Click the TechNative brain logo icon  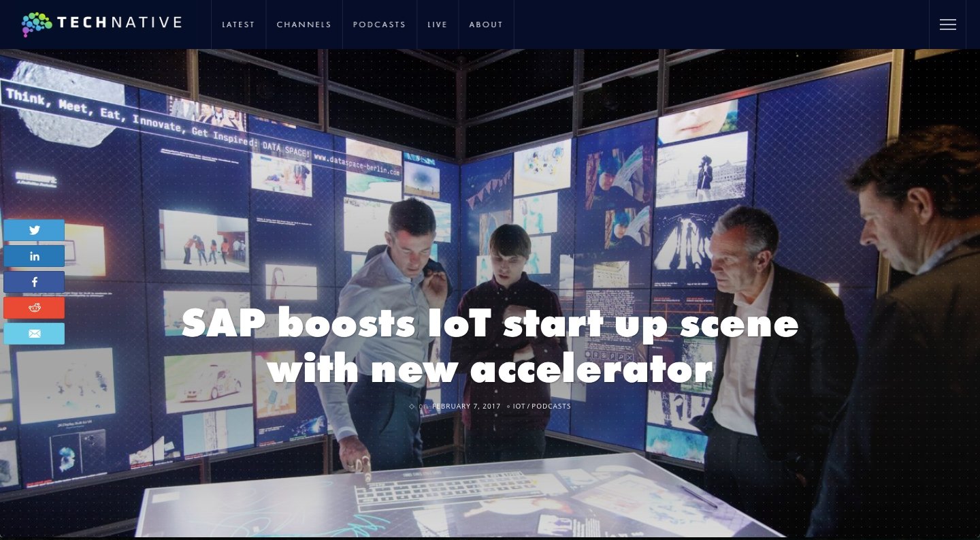(37, 24)
